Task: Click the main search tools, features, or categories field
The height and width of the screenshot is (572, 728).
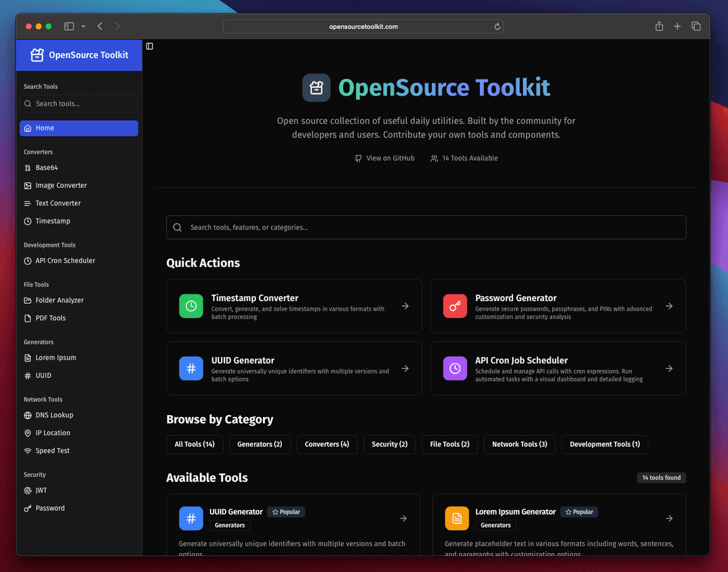Action: pos(426,228)
